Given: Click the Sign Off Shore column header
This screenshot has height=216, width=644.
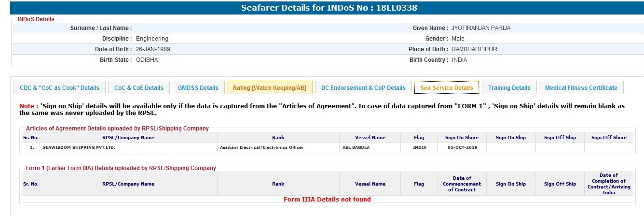Looking at the screenshot, I should pos(609,138).
